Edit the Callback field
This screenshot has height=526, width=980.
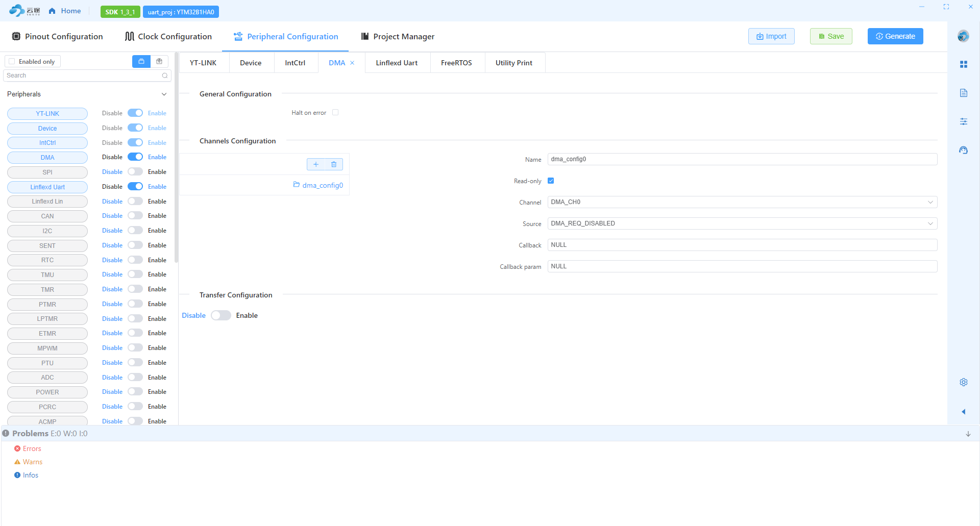point(742,245)
